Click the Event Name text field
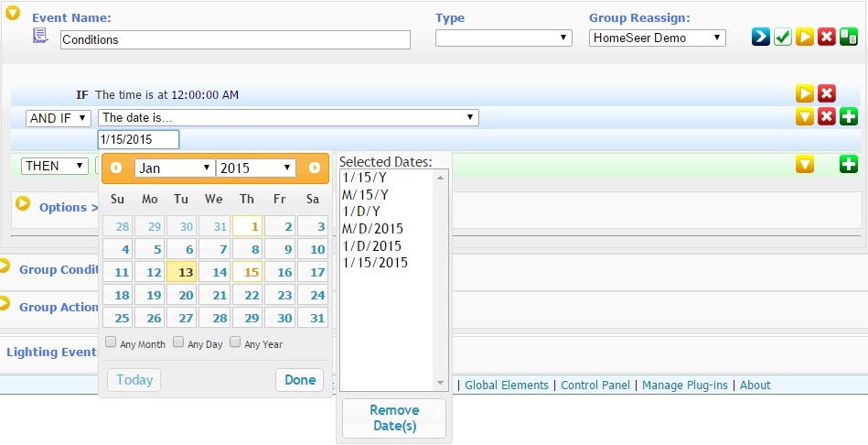 (x=235, y=40)
